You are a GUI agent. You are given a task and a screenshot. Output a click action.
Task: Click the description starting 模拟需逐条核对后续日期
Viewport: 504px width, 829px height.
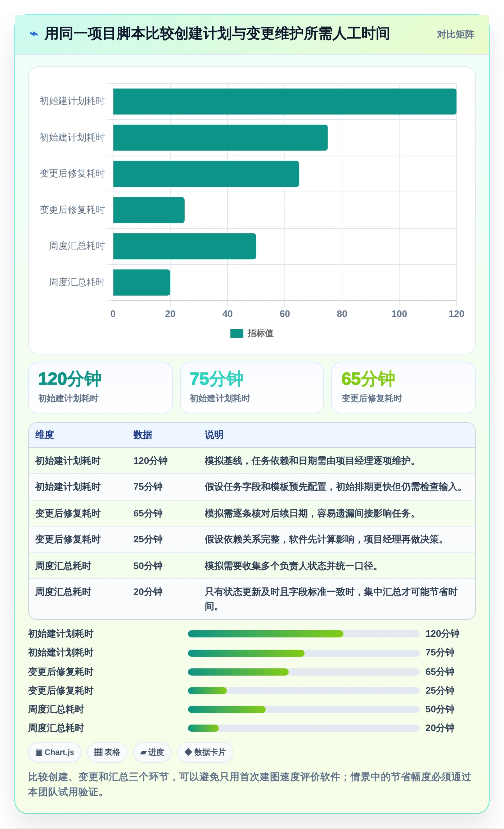point(310,514)
